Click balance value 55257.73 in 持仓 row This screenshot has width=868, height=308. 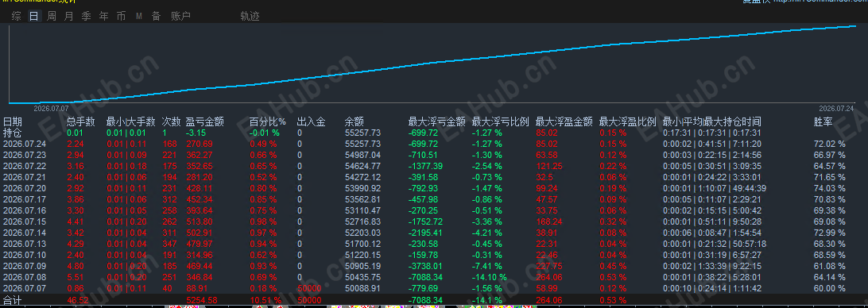coord(362,133)
